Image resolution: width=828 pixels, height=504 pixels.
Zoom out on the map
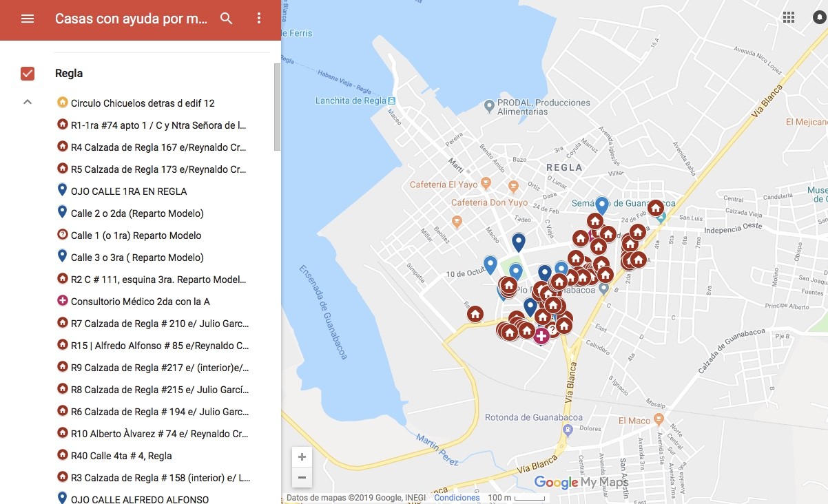(x=302, y=477)
